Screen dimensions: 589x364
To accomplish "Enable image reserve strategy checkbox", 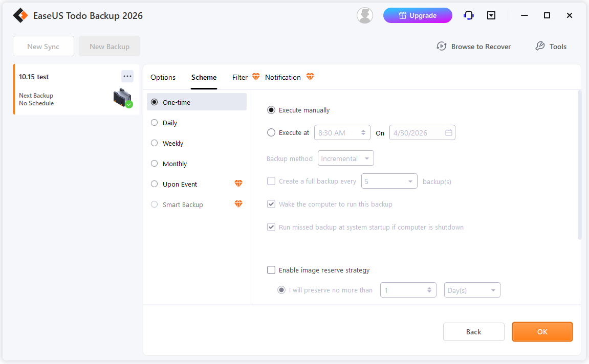I will tap(271, 270).
